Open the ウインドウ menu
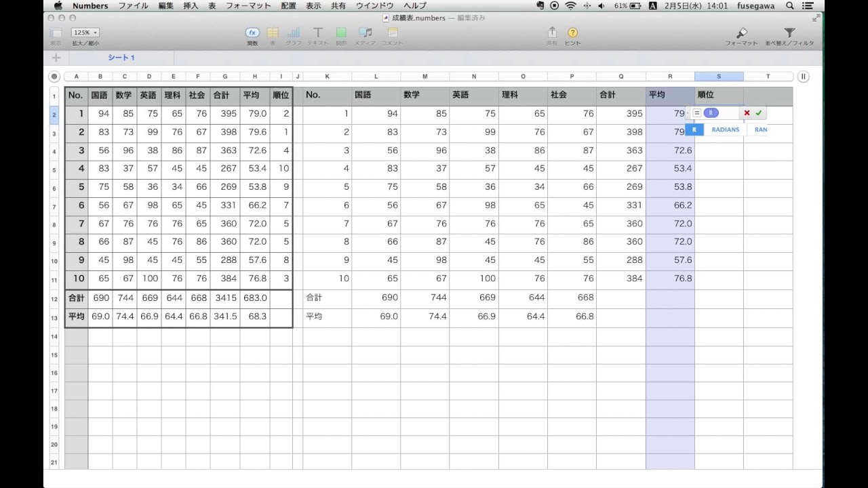This screenshot has height=488, width=868. 374,5
